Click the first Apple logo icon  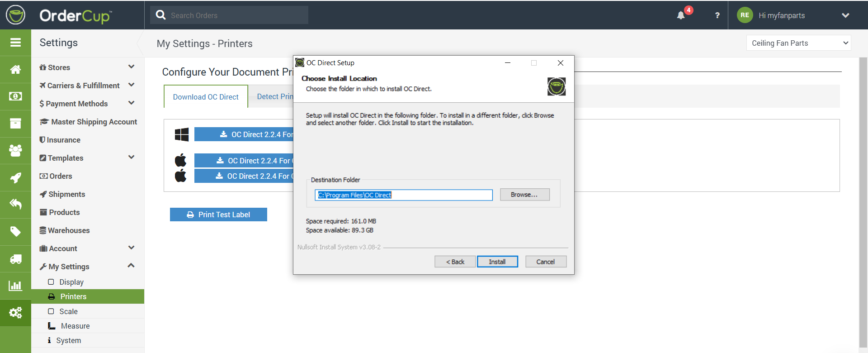click(x=180, y=160)
